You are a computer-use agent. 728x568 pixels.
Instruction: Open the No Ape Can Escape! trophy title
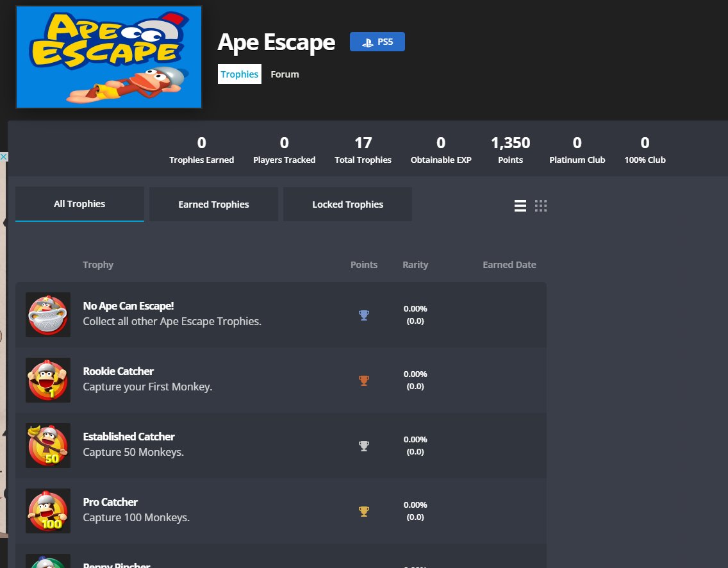pos(128,306)
